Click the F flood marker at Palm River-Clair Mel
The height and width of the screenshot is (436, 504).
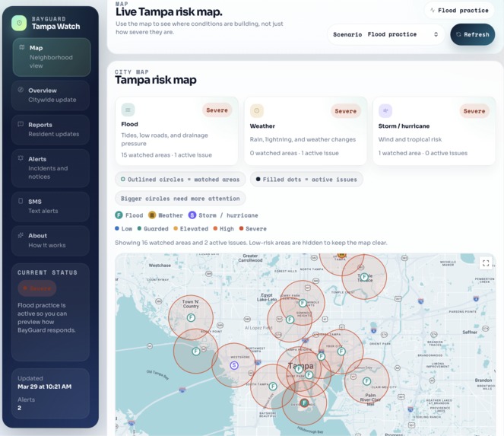tap(366, 381)
